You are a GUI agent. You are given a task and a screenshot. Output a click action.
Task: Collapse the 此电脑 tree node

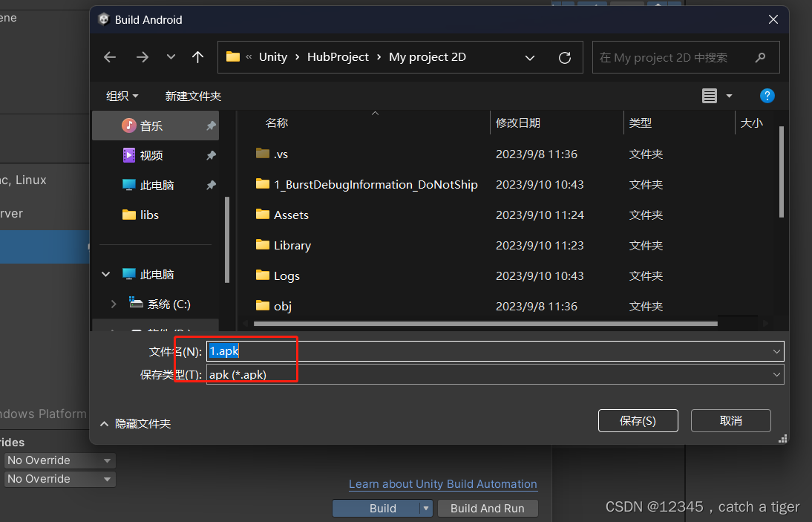tap(106, 274)
